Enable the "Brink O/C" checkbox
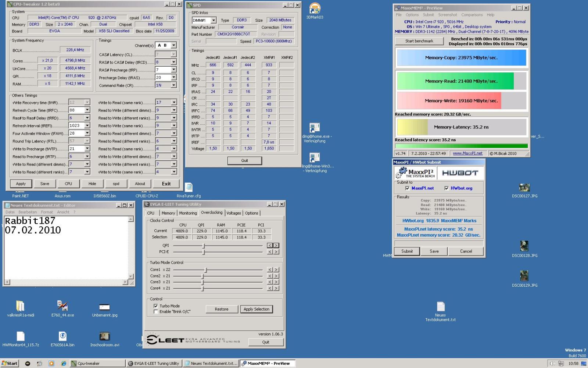Image resolution: width=588 pixels, height=368 pixels. [x=156, y=312]
